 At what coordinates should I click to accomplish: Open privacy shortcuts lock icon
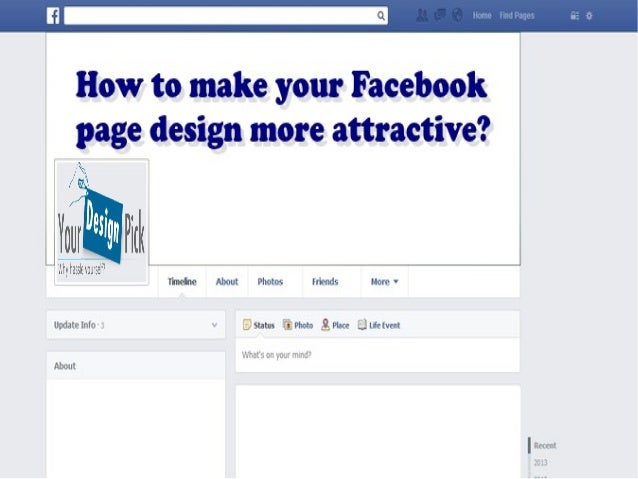pyautogui.click(x=575, y=16)
